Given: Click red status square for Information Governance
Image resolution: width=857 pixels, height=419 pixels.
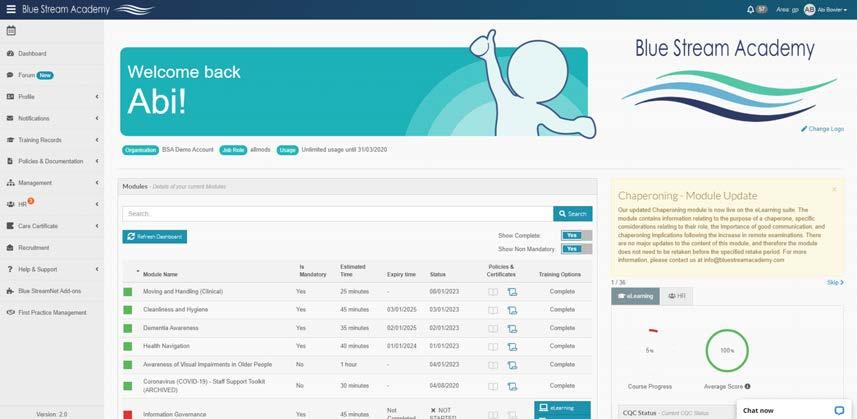Looking at the screenshot, I should click(128, 415).
